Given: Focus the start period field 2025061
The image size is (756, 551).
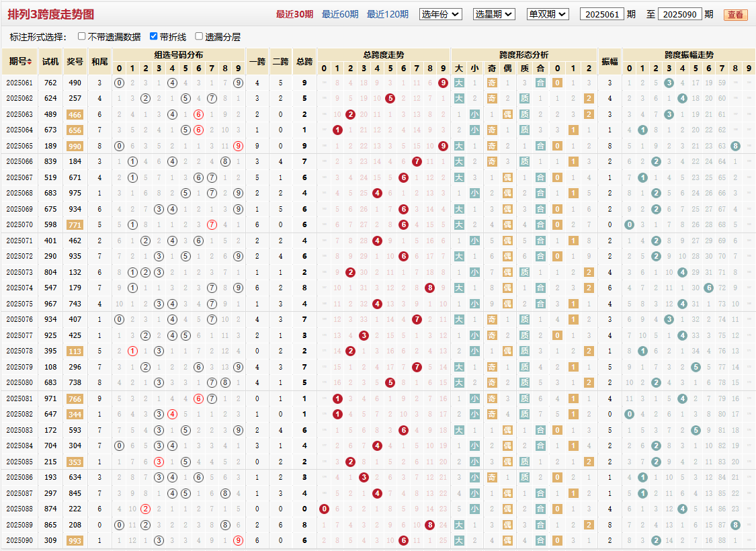Looking at the screenshot, I should click(601, 15).
